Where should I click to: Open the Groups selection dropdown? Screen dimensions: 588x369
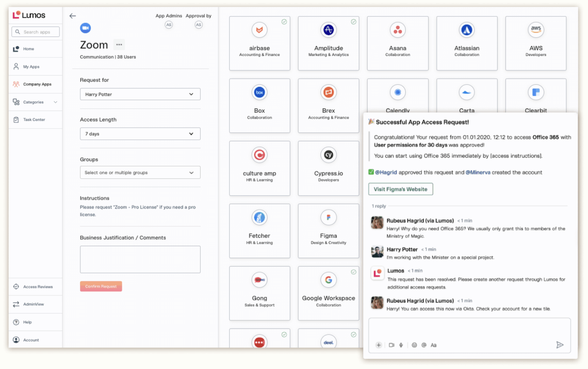click(x=140, y=172)
